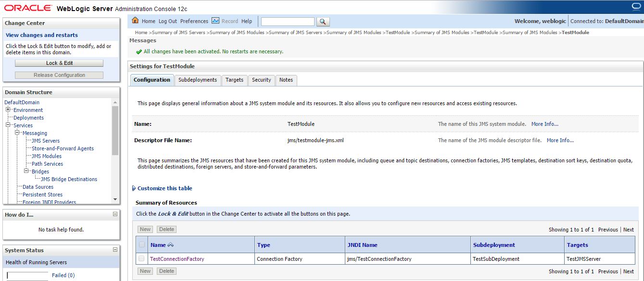Image resolution: width=644 pixels, height=281 pixels.
Task: Click the Oracle logo in header
Action: click(28, 8)
